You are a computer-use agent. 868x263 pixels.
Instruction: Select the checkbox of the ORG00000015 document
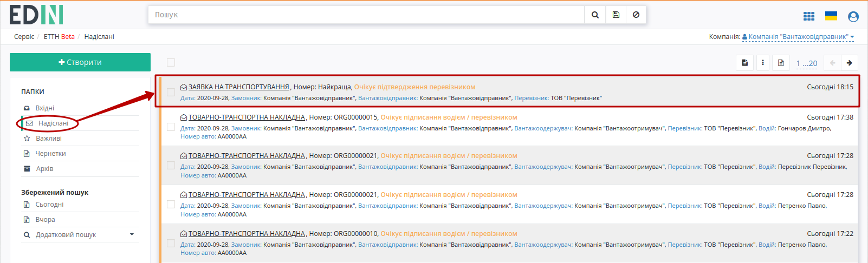click(x=171, y=127)
